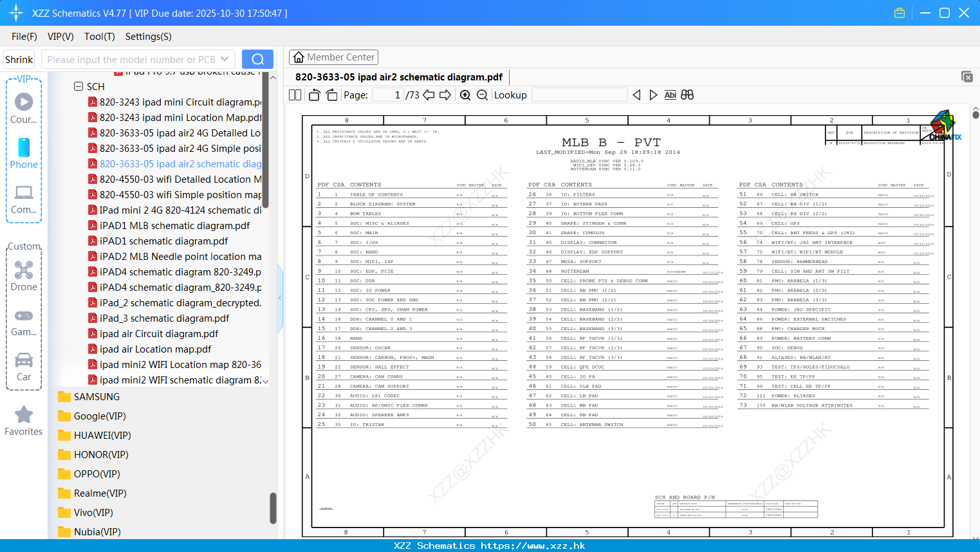This screenshot has width=980, height=552.
Task: Open 820-4550-03 wifi Detailed Location file
Action: tap(175, 179)
